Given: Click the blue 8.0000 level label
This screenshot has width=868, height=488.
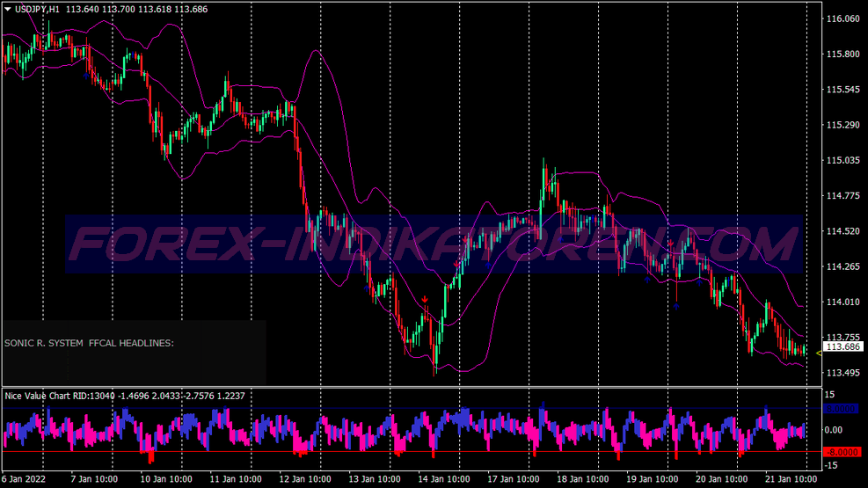Looking at the screenshot, I should pos(842,409).
